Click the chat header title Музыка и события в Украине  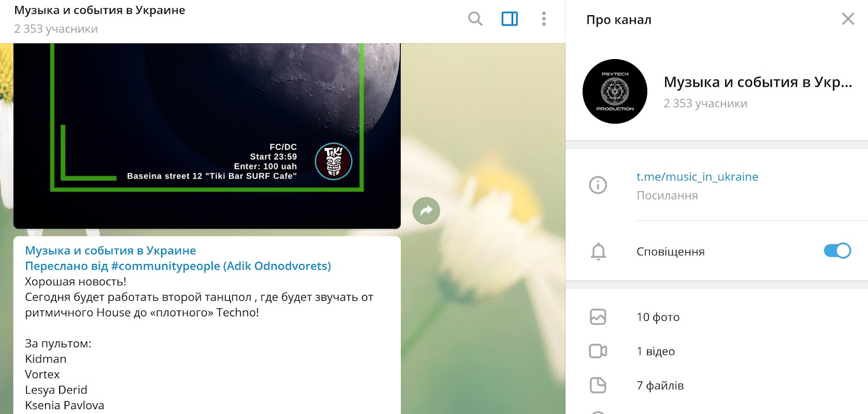(100, 10)
